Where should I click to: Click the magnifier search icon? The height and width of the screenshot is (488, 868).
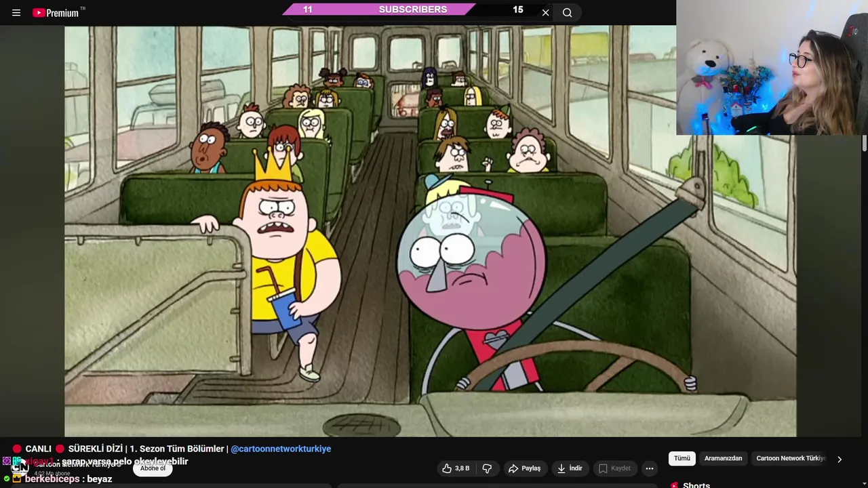568,12
